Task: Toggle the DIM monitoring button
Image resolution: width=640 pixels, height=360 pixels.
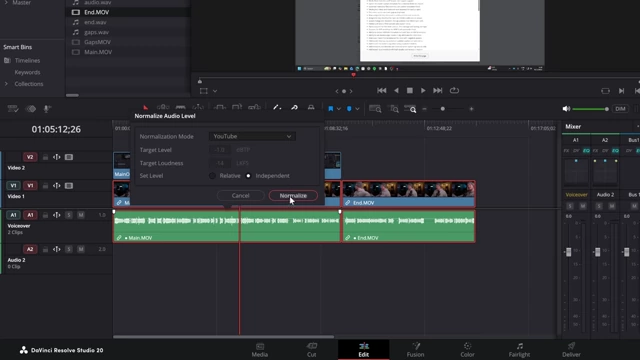Action: pyautogui.click(x=620, y=109)
